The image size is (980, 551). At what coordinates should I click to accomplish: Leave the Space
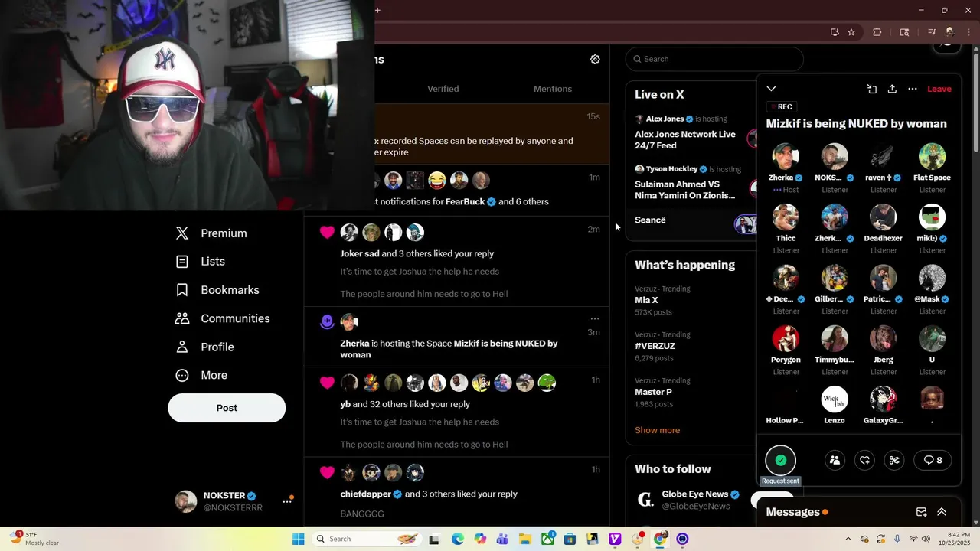pos(939,89)
